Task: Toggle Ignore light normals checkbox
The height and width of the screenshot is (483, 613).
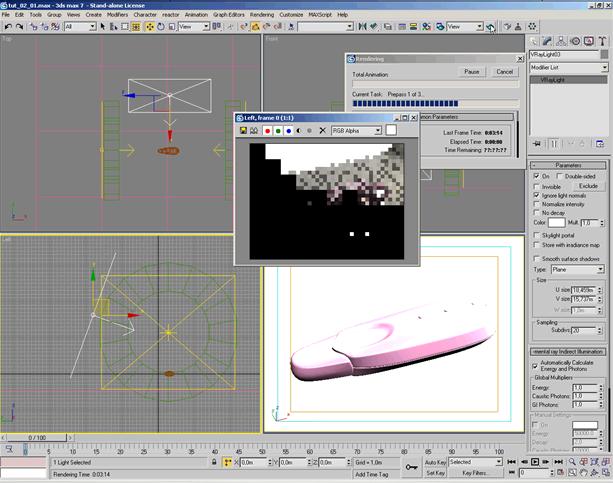Action: (x=536, y=195)
